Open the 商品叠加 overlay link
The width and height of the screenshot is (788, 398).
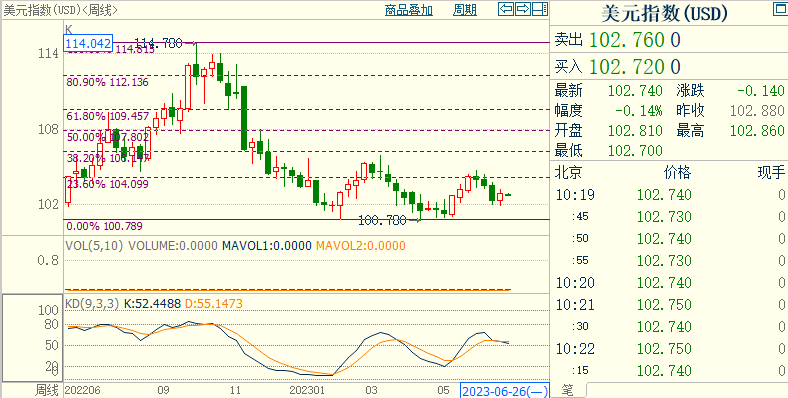408,10
